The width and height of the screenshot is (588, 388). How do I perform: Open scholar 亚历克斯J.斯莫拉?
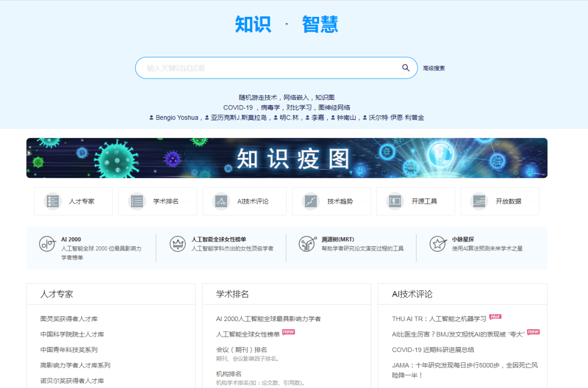point(239,118)
